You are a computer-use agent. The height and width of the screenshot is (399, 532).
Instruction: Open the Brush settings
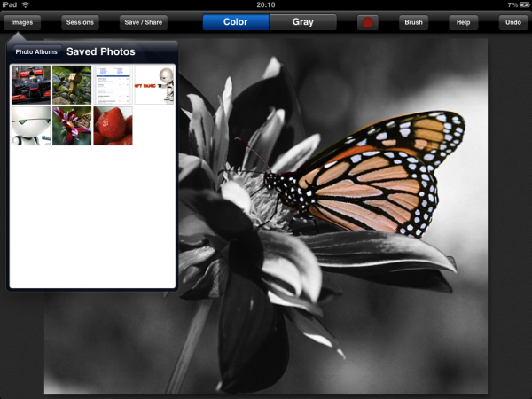413,22
